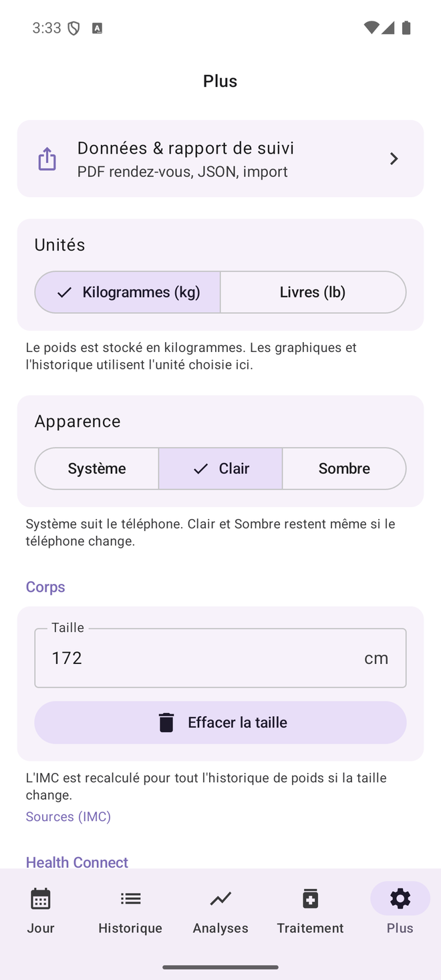Click the Effacer la taille button
The width and height of the screenshot is (441, 980).
pyautogui.click(x=220, y=722)
